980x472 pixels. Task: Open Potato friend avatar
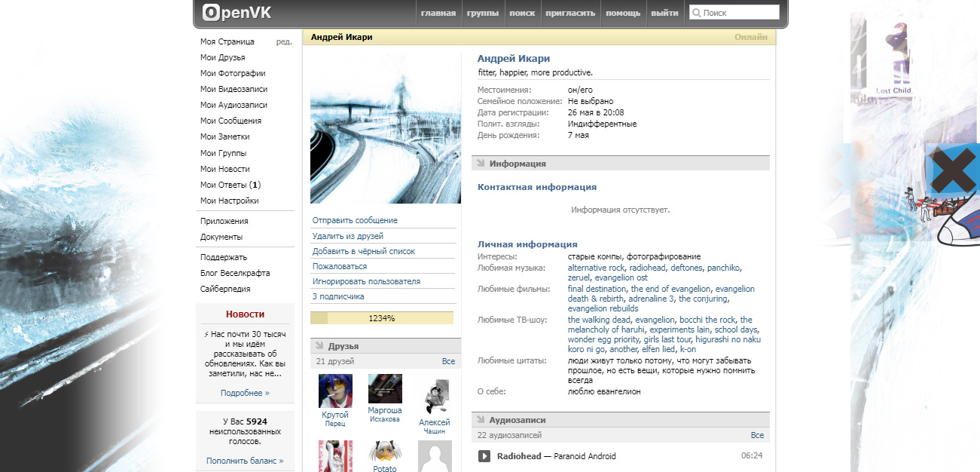pyautogui.click(x=385, y=451)
